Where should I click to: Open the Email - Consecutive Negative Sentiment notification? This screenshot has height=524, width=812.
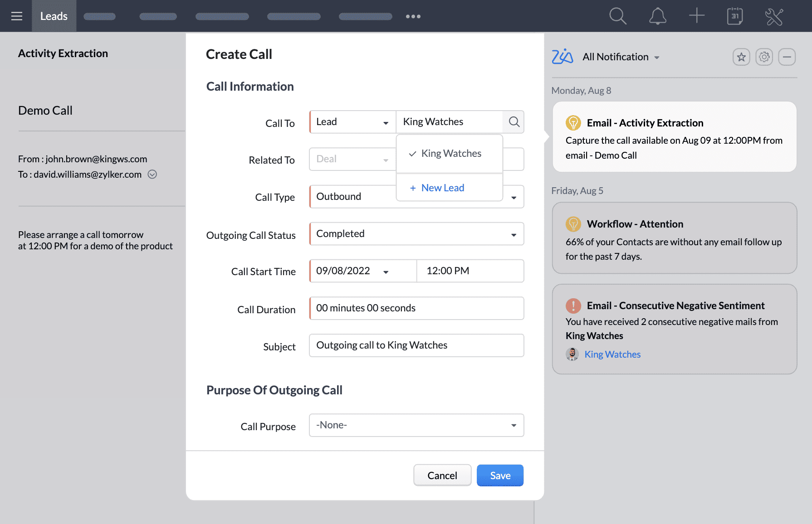coord(675,329)
